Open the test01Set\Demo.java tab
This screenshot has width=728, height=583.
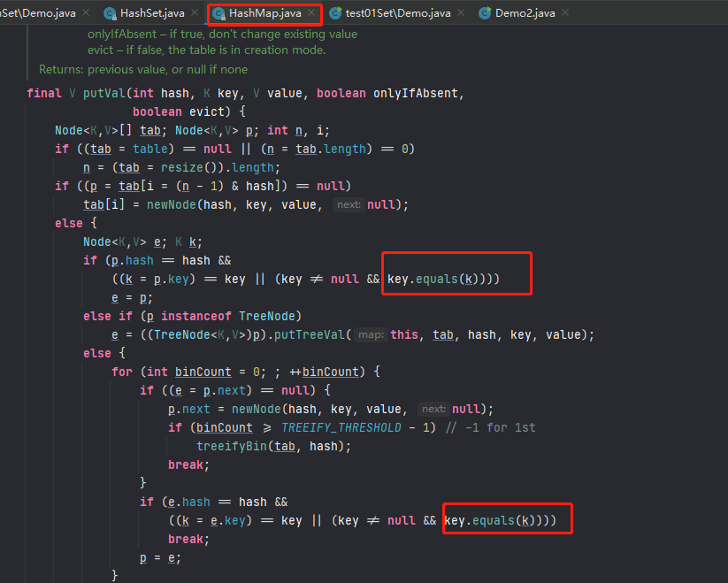[398, 13]
